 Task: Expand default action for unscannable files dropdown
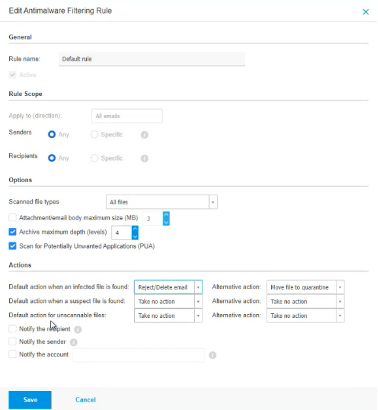pyautogui.click(x=168, y=315)
